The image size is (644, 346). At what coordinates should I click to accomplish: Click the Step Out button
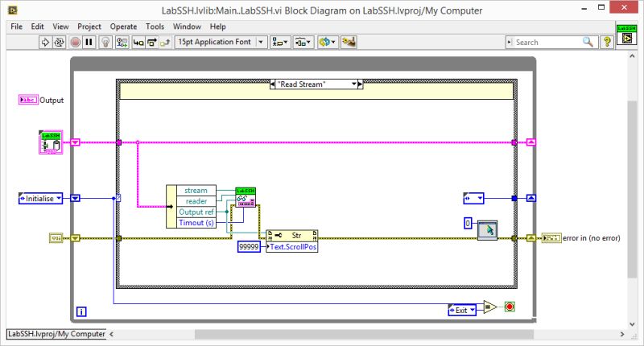click(165, 42)
